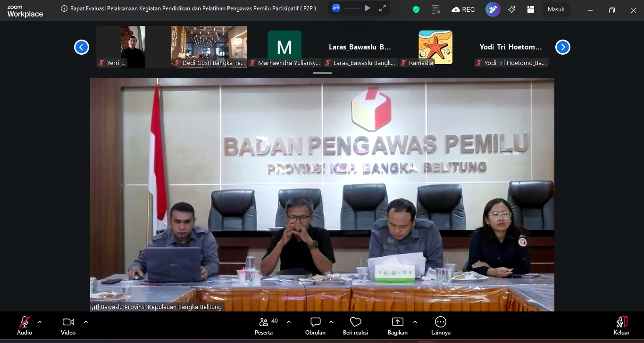The image size is (644, 343).
Task: Click the participant count 40
Action: tap(275, 321)
